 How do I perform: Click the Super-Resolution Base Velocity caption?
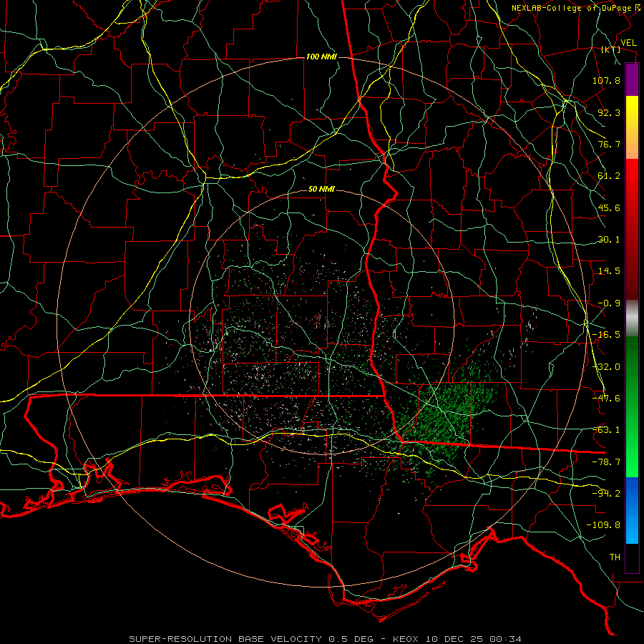326,639
